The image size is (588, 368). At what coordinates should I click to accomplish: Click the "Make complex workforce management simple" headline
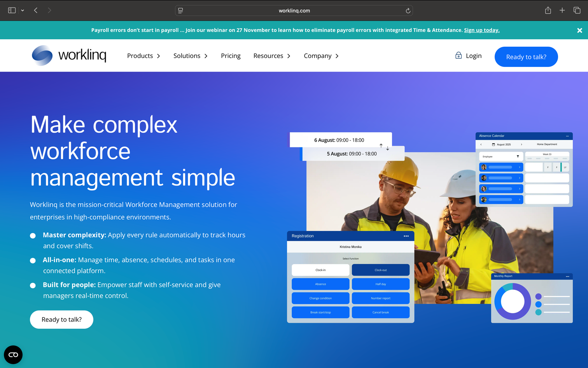(133, 151)
